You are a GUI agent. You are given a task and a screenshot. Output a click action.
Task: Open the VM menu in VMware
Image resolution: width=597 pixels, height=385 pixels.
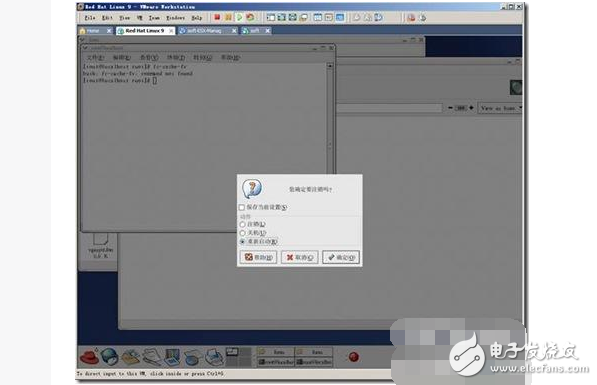[x=140, y=18]
